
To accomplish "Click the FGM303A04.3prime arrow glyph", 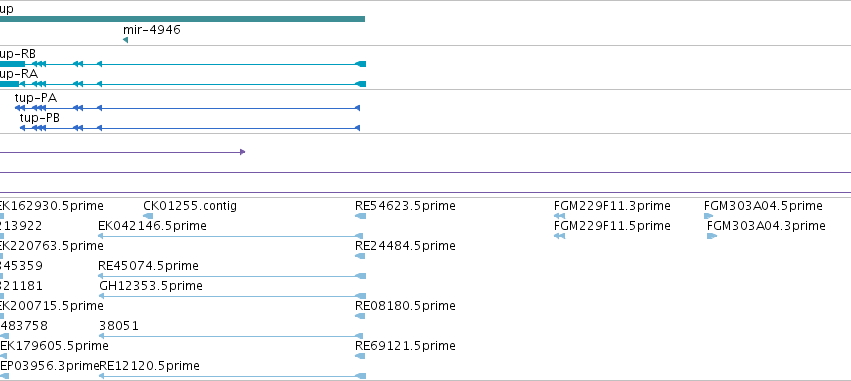I will 712,236.
